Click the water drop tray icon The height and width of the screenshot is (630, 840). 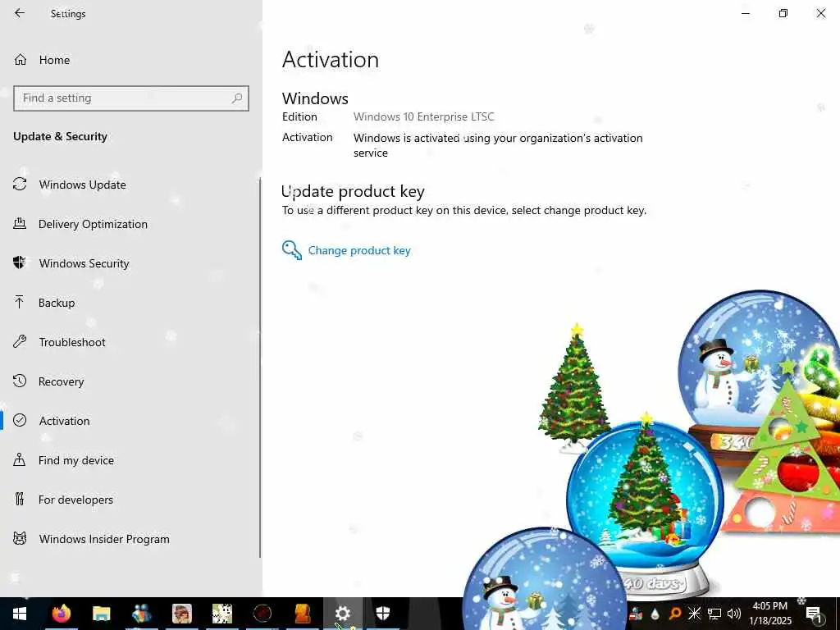coord(655,614)
